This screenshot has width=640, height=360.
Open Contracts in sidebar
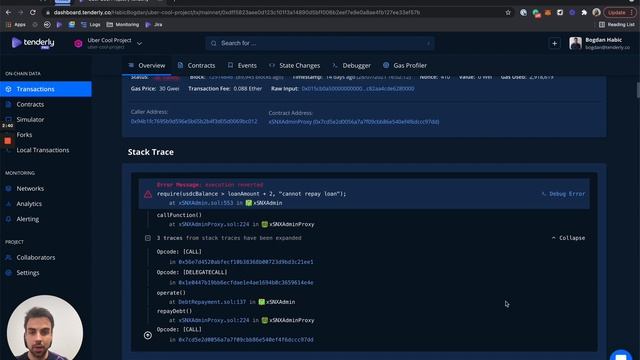30,104
